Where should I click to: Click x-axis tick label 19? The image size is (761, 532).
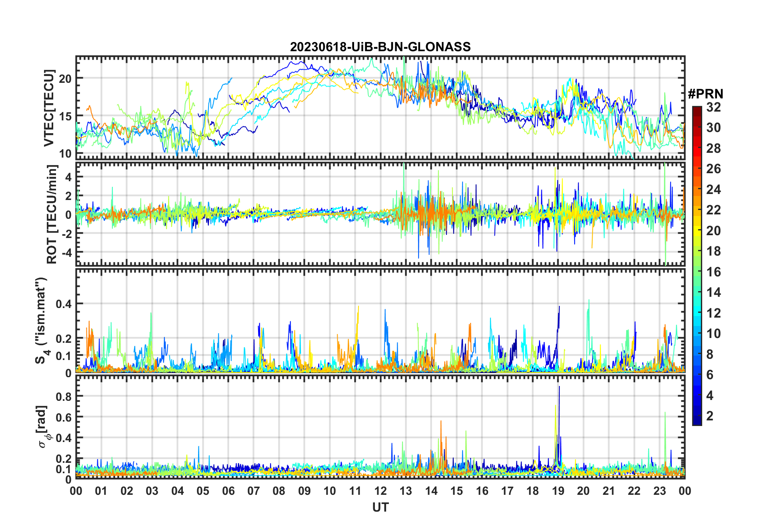click(558, 491)
